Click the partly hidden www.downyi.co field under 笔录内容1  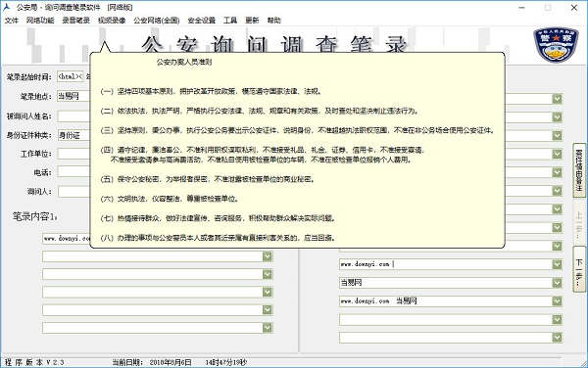(x=67, y=239)
